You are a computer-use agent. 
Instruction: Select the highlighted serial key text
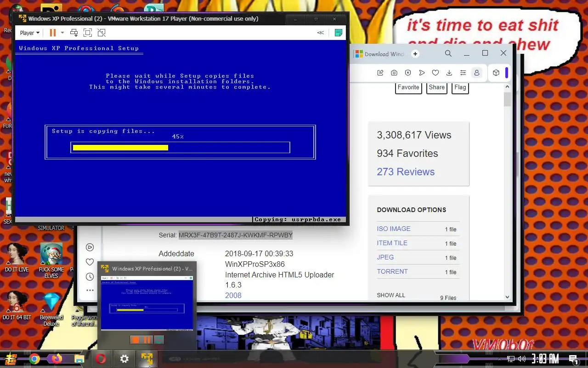(x=236, y=235)
